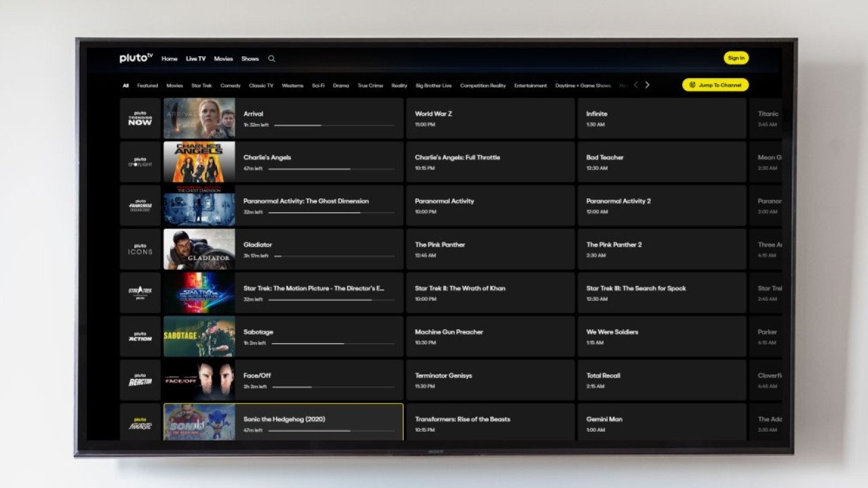Open Sabotage movie thumbnail
Image resolution: width=868 pixels, height=488 pixels.
point(199,336)
